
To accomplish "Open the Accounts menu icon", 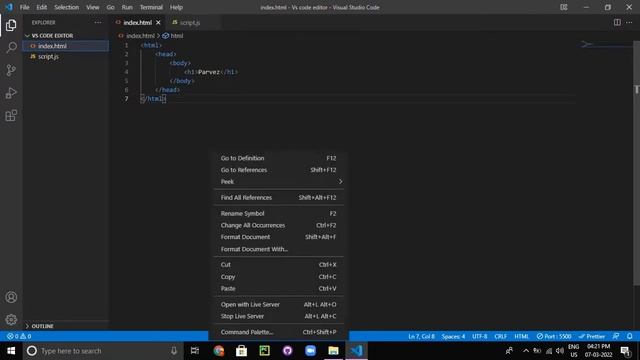I will tap(11, 297).
